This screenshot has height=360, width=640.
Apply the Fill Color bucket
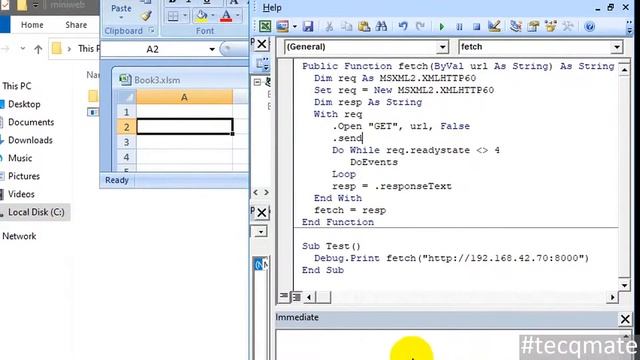click(201, 16)
